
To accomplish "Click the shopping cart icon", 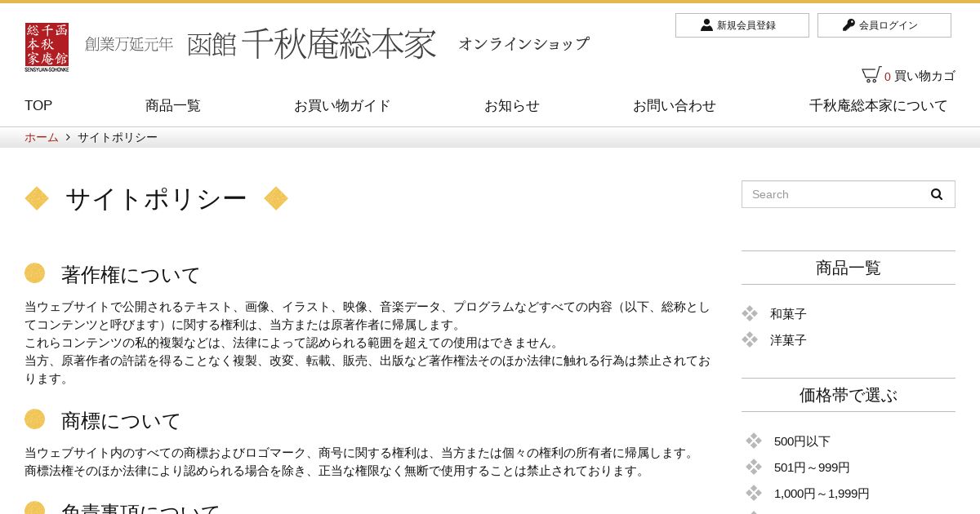I will click(x=871, y=74).
